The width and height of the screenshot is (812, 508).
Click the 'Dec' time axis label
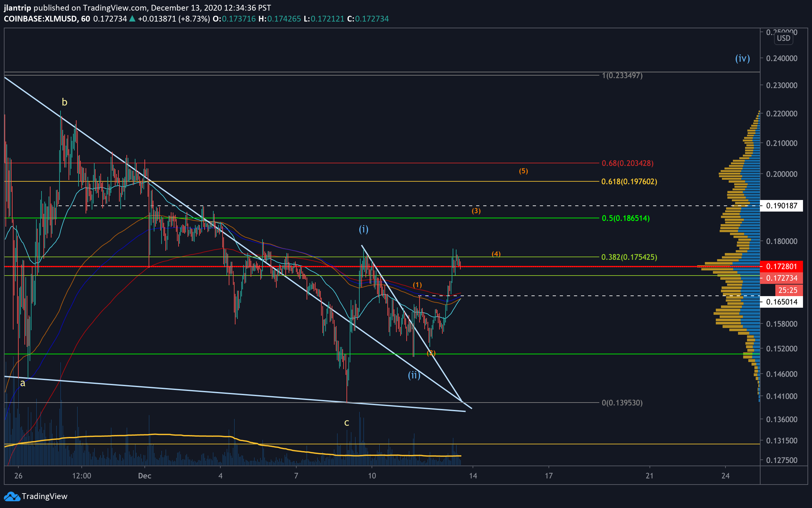coord(144,476)
